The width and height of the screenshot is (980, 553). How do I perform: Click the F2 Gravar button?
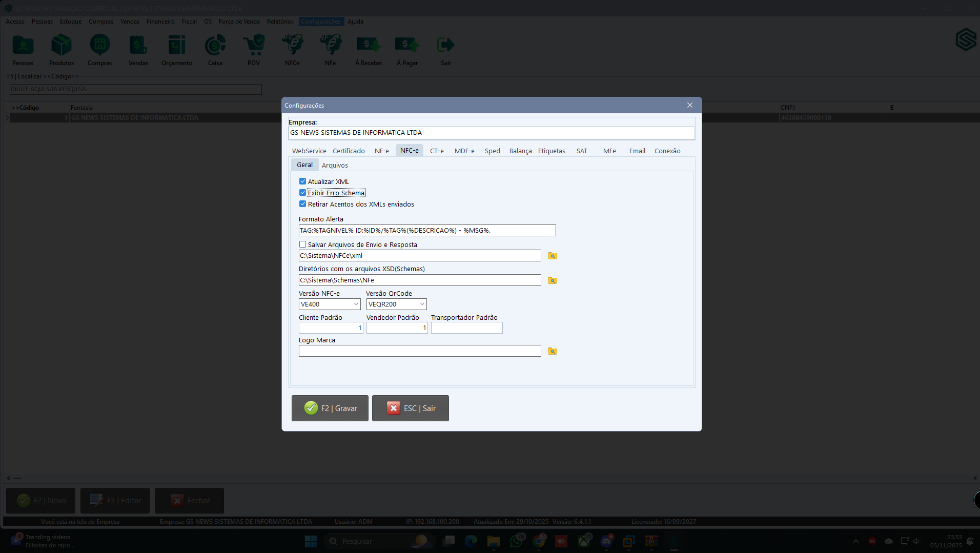pyautogui.click(x=330, y=408)
